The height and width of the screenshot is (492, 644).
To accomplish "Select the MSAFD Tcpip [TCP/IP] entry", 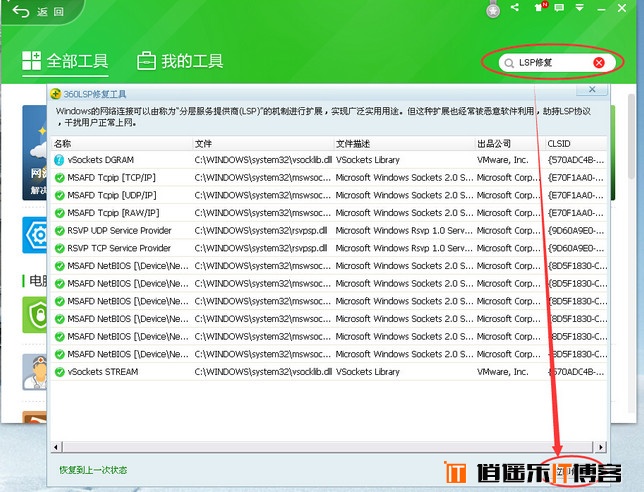I will click(111, 177).
